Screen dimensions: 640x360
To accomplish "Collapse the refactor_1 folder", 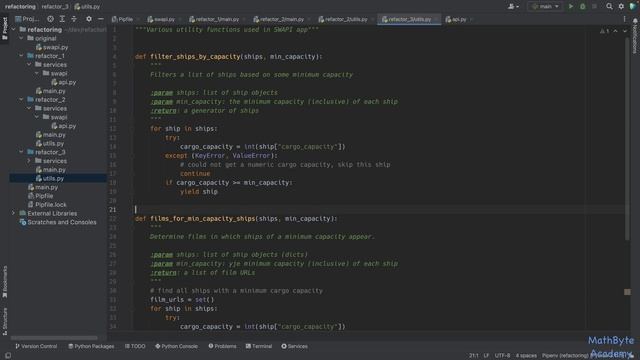I will 21,56.
